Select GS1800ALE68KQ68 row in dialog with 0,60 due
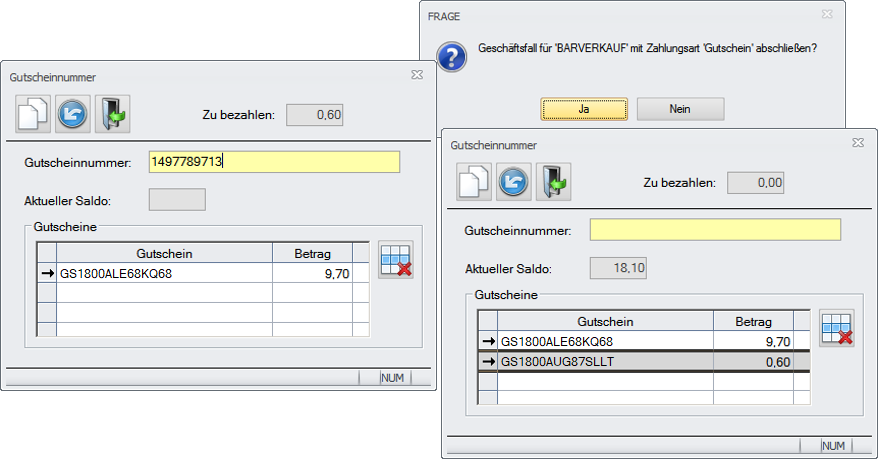 point(165,273)
